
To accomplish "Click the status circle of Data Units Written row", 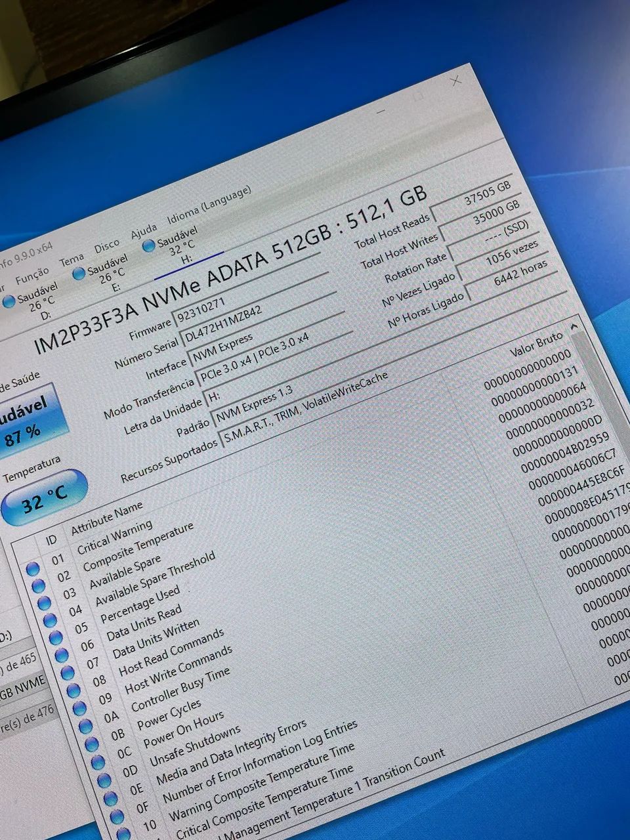I will coord(68,673).
